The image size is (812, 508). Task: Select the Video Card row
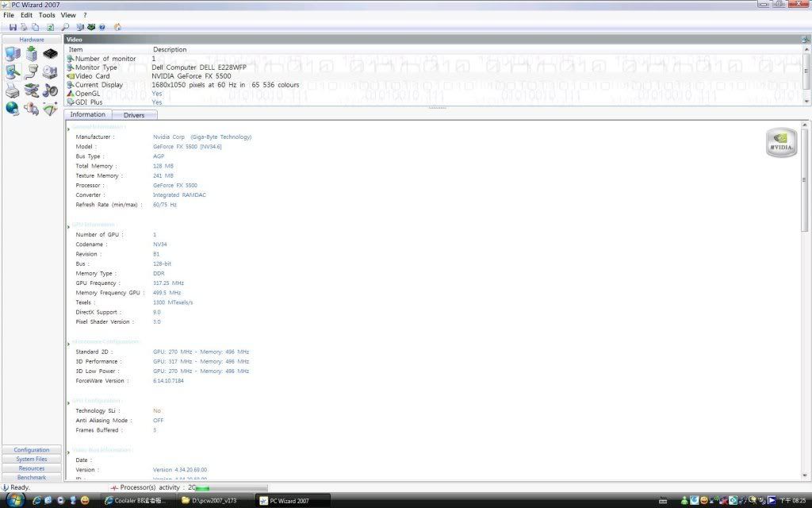pyautogui.click(x=433, y=76)
